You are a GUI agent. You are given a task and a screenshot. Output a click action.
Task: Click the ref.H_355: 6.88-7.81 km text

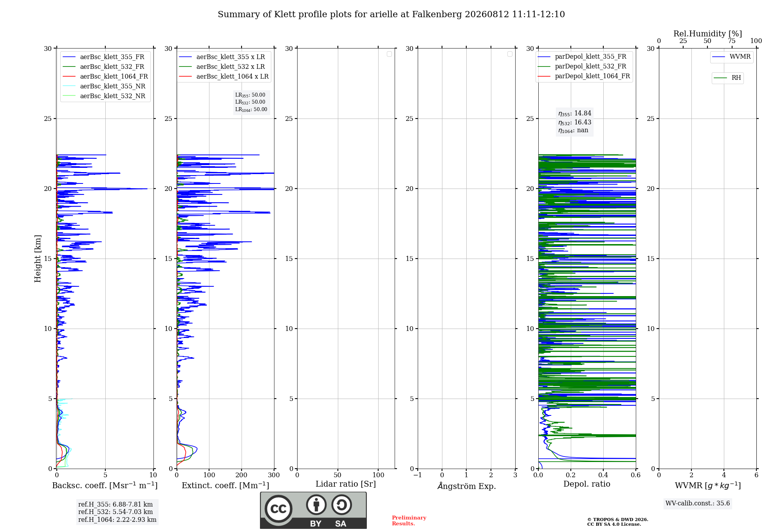[x=115, y=505]
